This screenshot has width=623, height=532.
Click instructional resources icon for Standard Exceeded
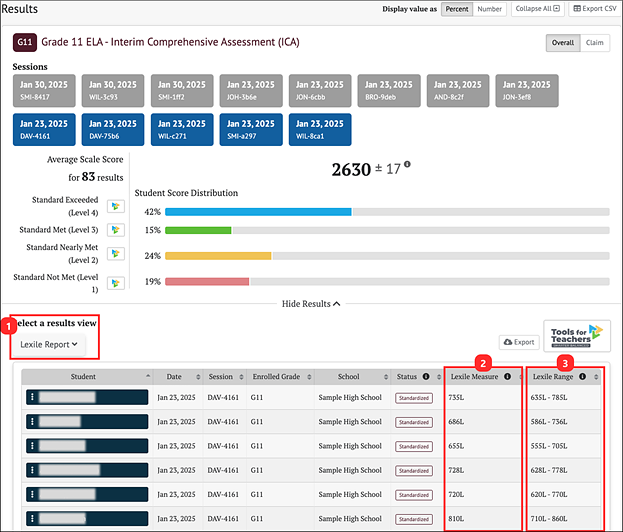[115, 206]
